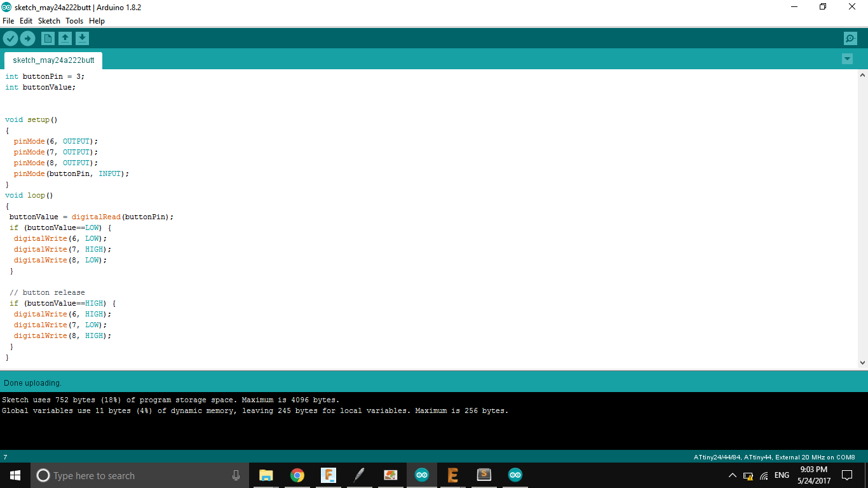
Task: Click 'digitalWrite(6, HIGH);' code line
Action: 62,314
